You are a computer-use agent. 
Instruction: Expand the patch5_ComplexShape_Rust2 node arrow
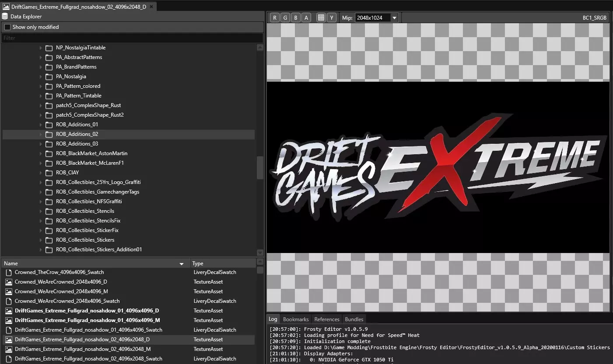coord(41,115)
